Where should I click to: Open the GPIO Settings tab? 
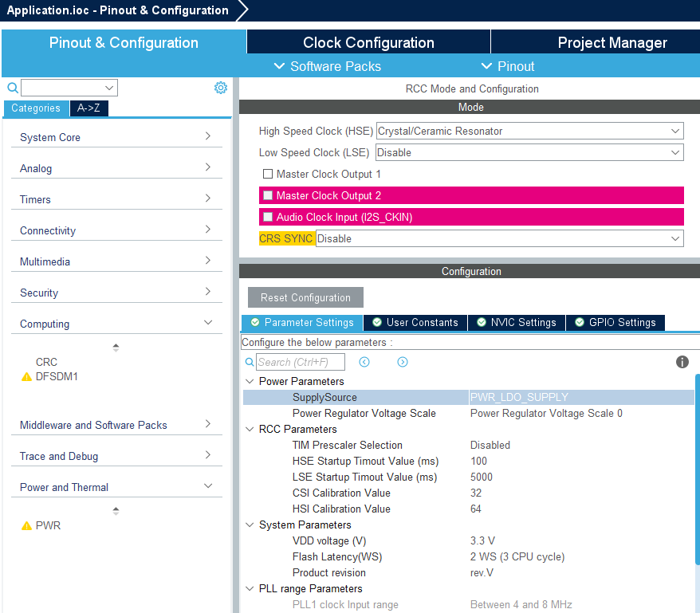(x=615, y=323)
